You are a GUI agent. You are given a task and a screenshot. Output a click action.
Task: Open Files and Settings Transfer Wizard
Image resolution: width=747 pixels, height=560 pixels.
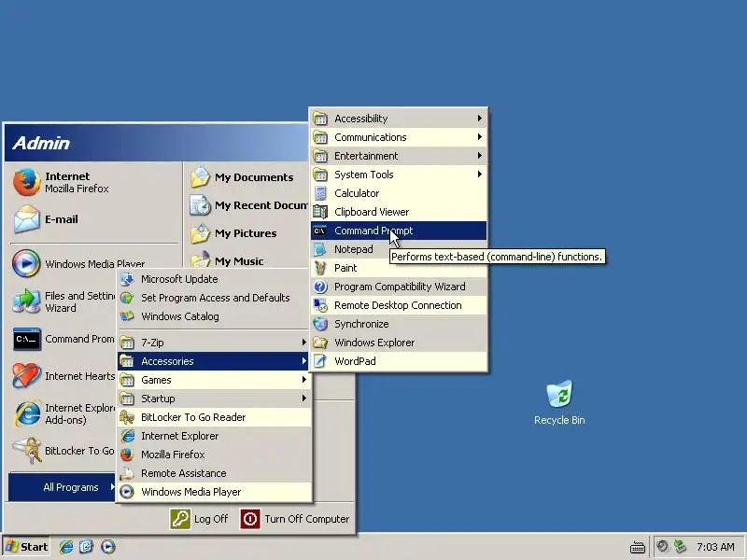(x=63, y=301)
